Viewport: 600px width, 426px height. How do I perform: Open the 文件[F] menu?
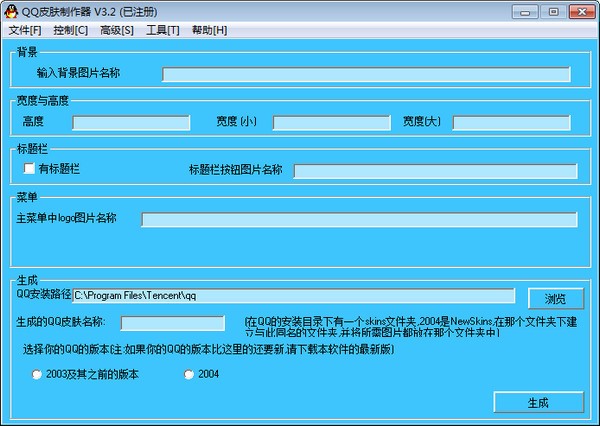[x=24, y=30]
